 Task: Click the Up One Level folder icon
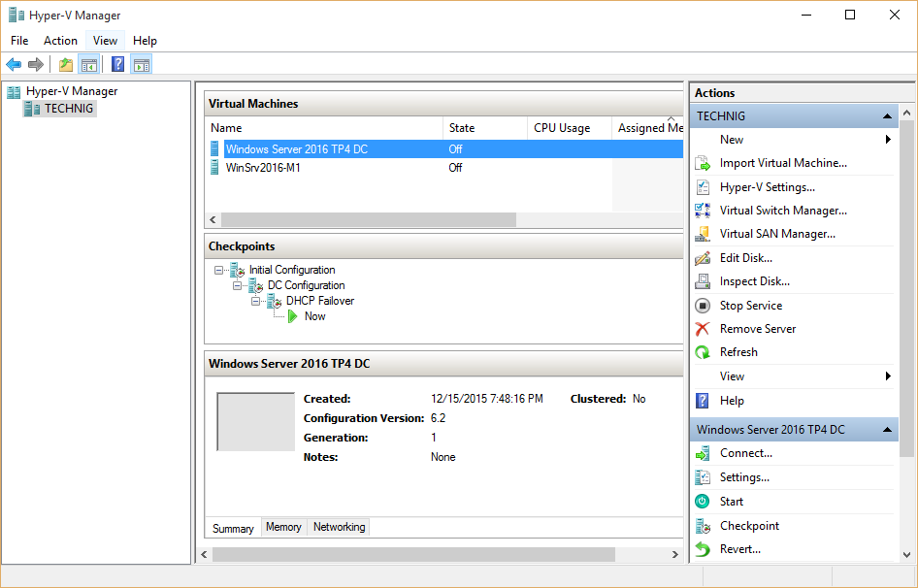point(66,64)
